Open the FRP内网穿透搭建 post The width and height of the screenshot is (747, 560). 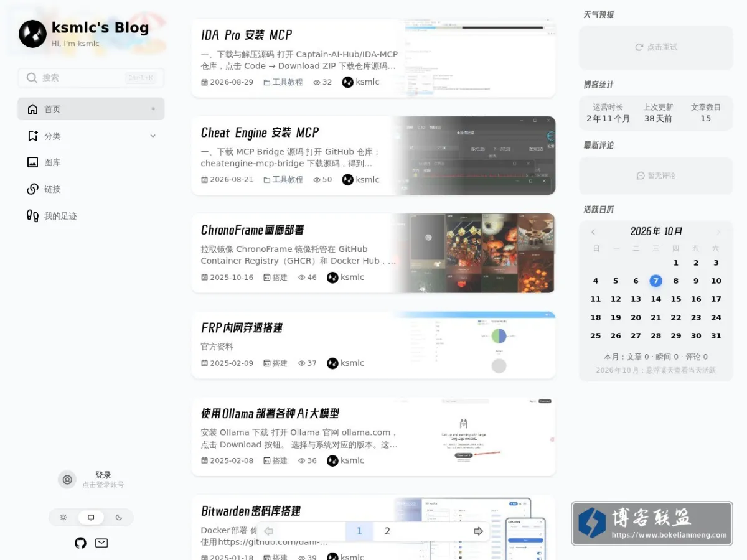242,328
